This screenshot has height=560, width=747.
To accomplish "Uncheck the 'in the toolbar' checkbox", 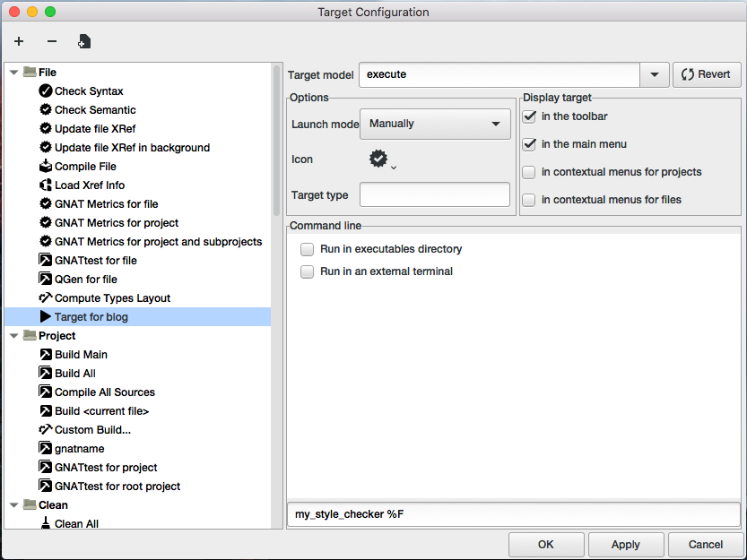I will pyautogui.click(x=530, y=116).
